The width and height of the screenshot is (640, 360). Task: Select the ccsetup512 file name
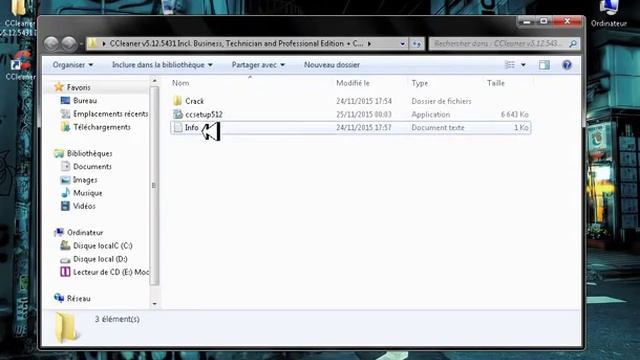(x=204, y=114)
